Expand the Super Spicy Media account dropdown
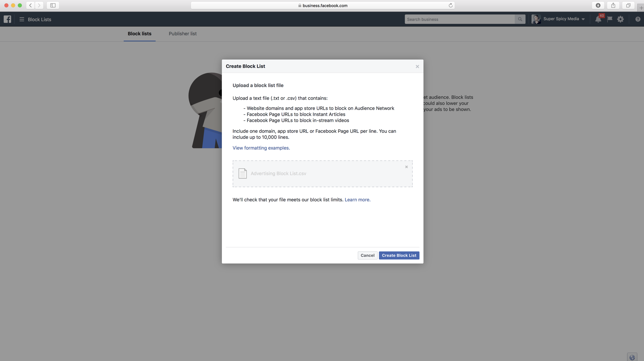Viewport: 644px width, 361px height. pyautogui.click(x=583, y=19)
